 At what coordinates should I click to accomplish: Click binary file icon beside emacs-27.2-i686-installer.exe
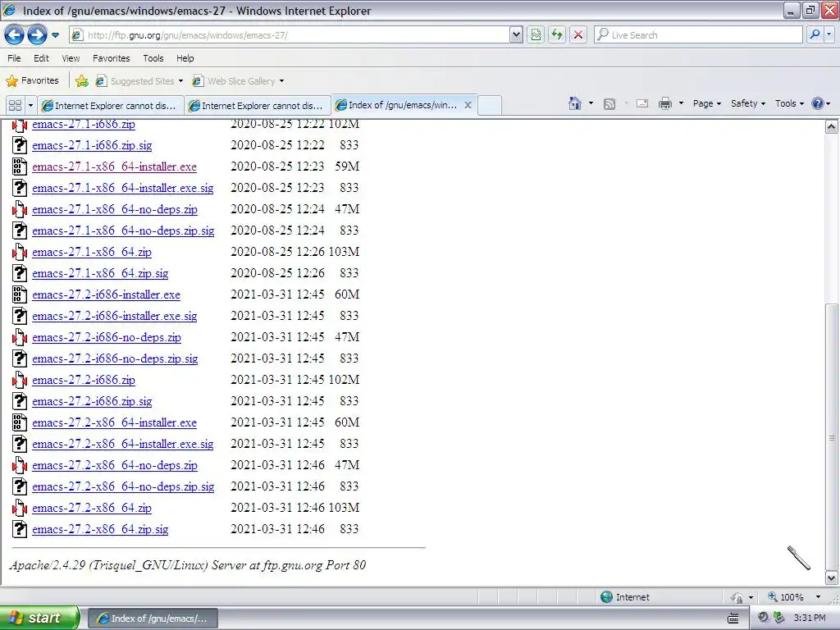[x=20, y=294]
